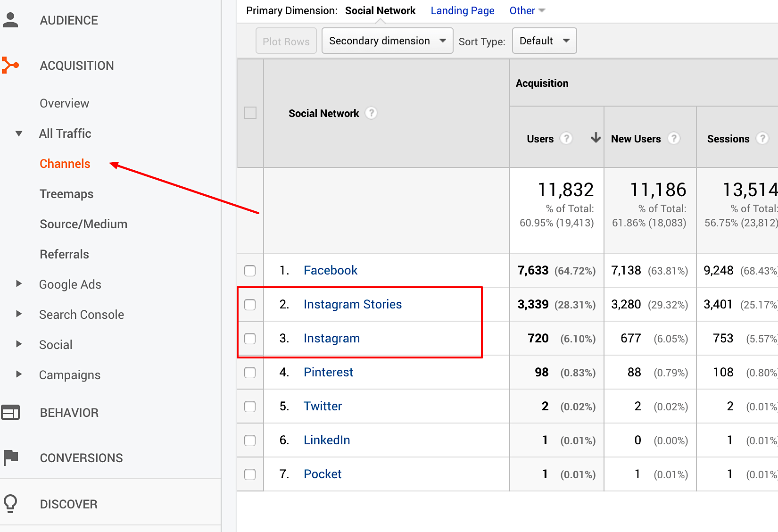778x532 pixels.
Task: Tick the Pocket row checkbox
Action: pyautogui.click(x=250, y=474)
